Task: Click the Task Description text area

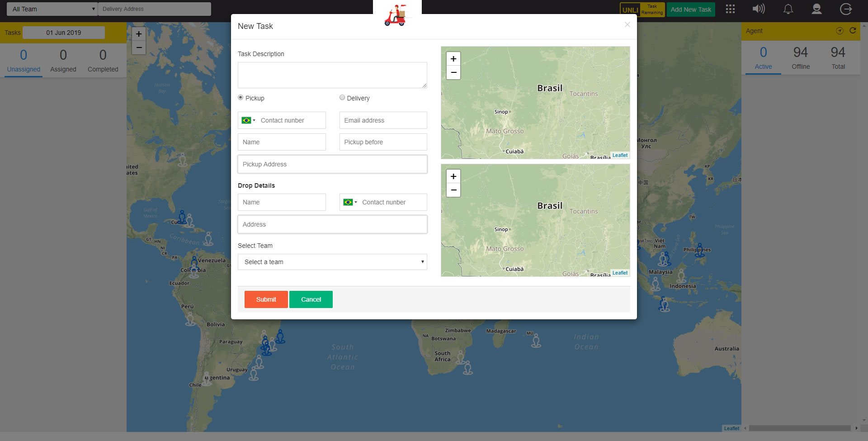Action: point(332,75)
